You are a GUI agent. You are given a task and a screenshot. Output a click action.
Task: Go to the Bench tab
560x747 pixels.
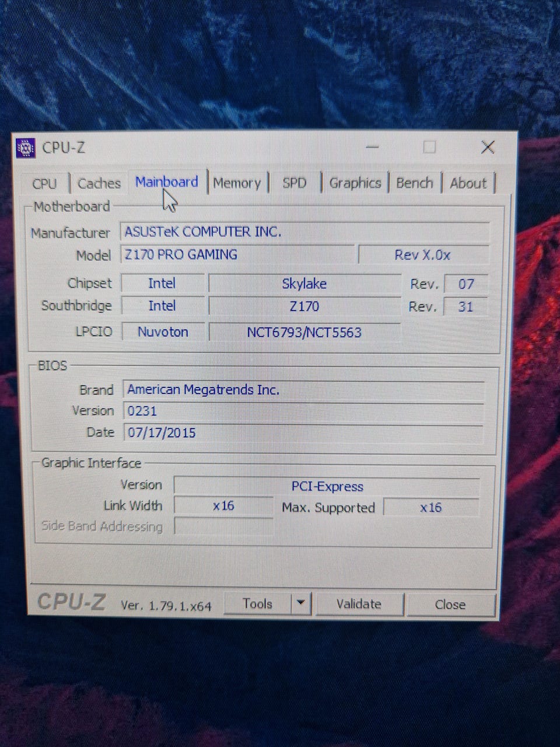tap(415, 183)
